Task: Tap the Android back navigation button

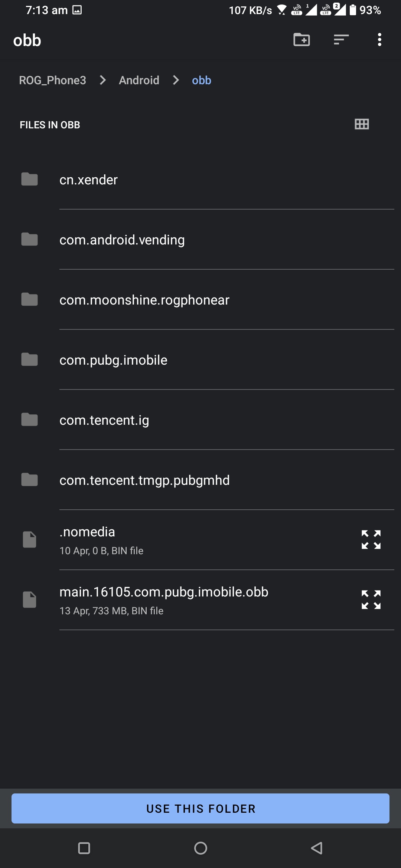Action: click(x=317, y=848)
